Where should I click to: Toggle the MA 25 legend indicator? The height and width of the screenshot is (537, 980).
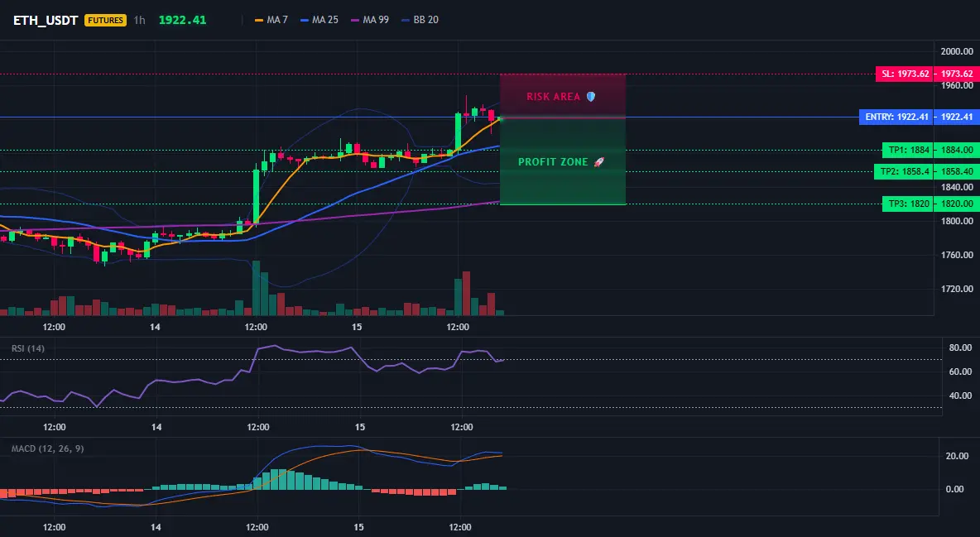pos(319,20)
